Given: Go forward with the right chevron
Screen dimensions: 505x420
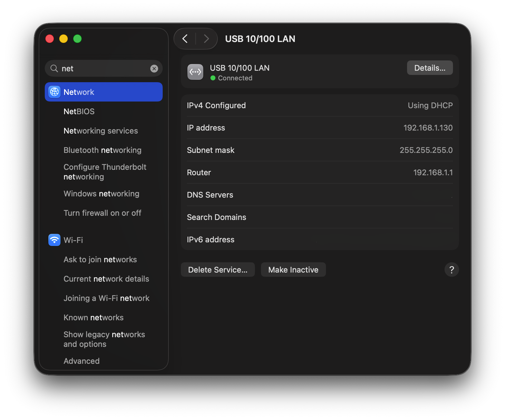Looking at the screenshot, I should coord(206,39).
